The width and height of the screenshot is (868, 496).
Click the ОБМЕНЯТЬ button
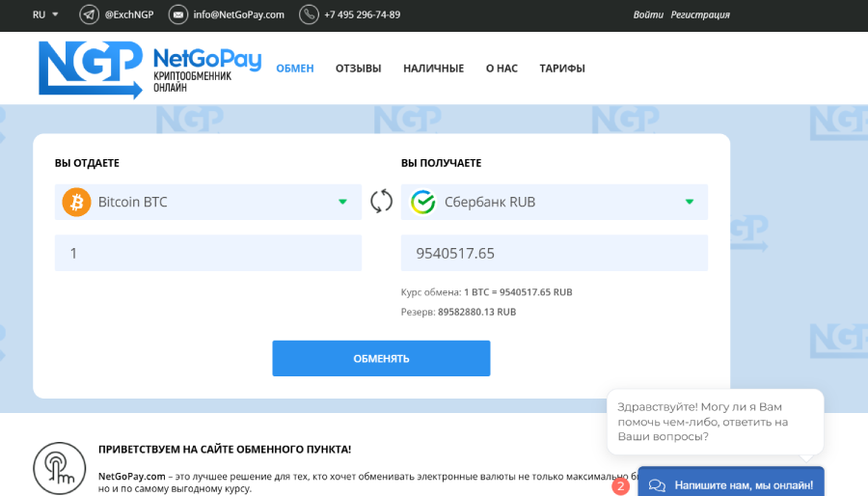pos(381,358)
